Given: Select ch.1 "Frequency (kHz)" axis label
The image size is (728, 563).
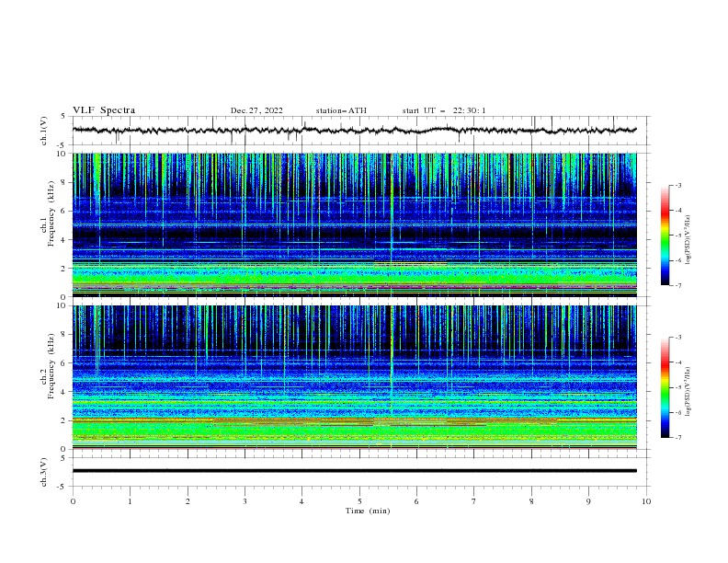Looking at the screenshot, I should click(51, 214).
